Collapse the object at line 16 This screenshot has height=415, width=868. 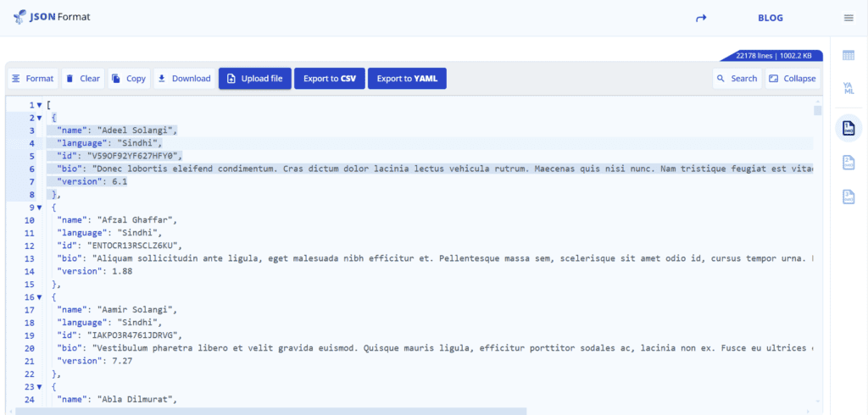[39, 297]
